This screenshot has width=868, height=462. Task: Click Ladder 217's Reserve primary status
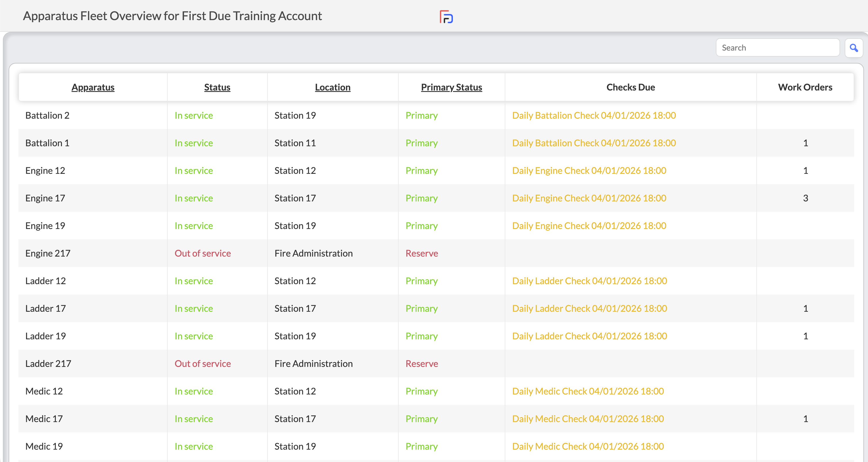422,364
